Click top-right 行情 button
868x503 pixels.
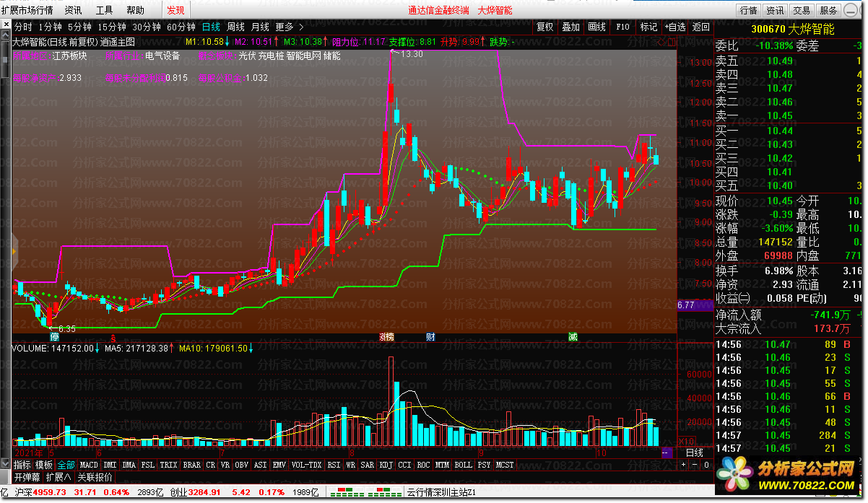[749, 10]
